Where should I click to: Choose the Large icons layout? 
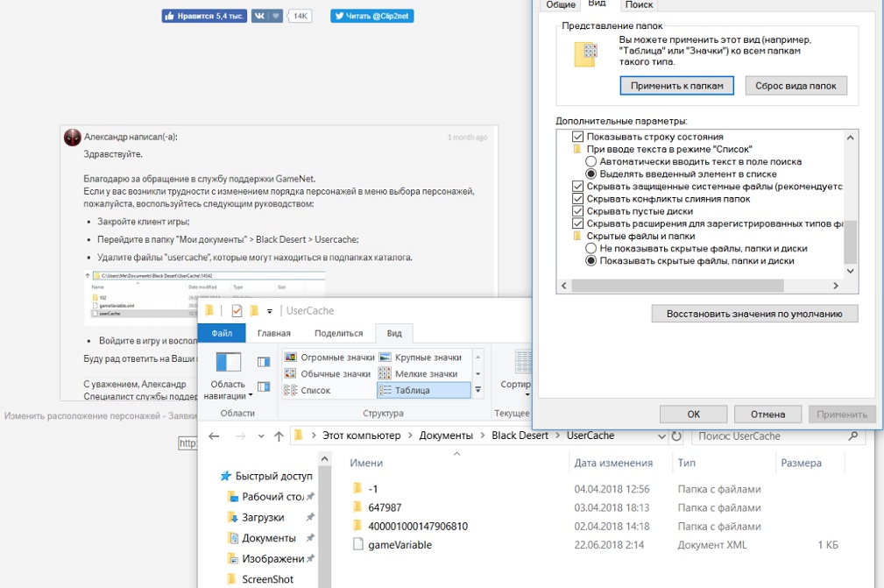421,357
